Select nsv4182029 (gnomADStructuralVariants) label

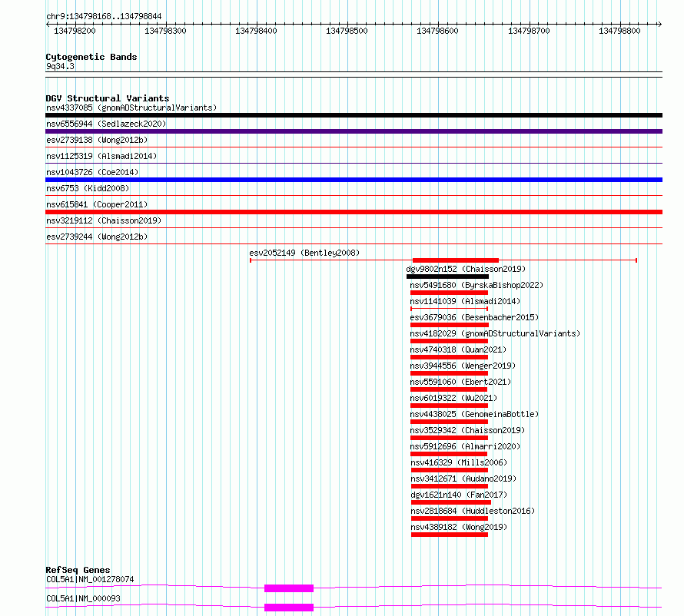click(495, 333)
